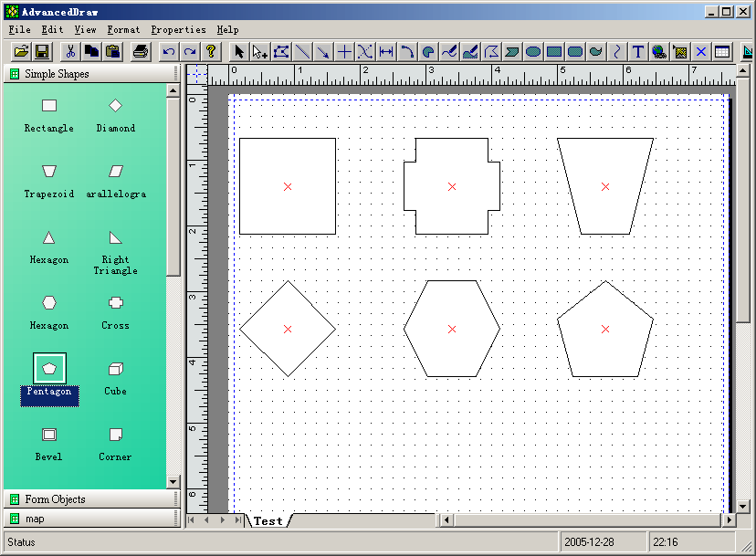Select the ellipse drawing tool

coord(533,52)
